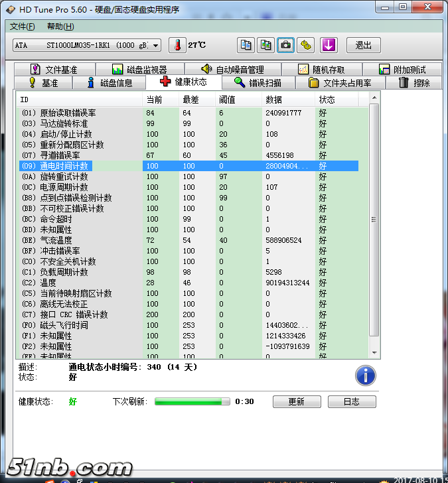Click the copy screenshot to clipboard icon
The width and height of the screenshot is (448, 483).
tap(265, 45)
